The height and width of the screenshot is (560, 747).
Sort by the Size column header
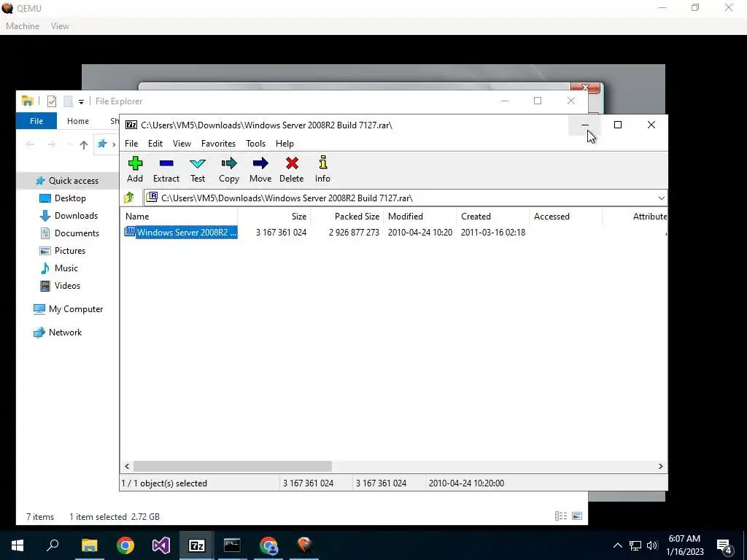[x=274, y=216]
